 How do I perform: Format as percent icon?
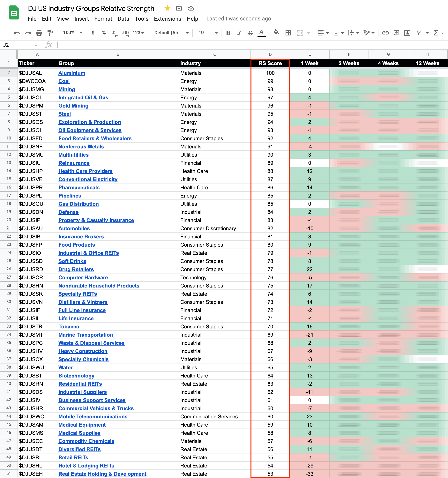pyautogui.click(x=104, y=33)
